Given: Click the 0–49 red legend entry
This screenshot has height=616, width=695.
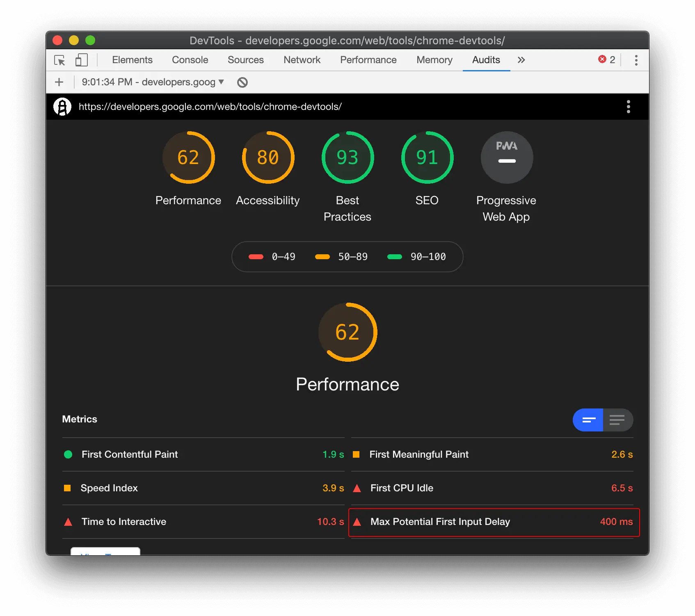Looking at the screenshot, I should 272,257.
